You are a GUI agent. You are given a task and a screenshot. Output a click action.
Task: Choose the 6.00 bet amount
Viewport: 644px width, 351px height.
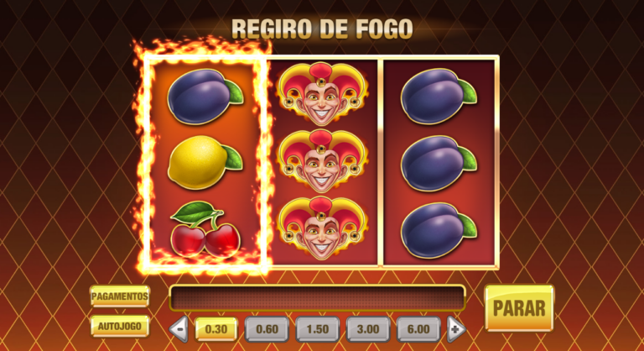[418, 329]
